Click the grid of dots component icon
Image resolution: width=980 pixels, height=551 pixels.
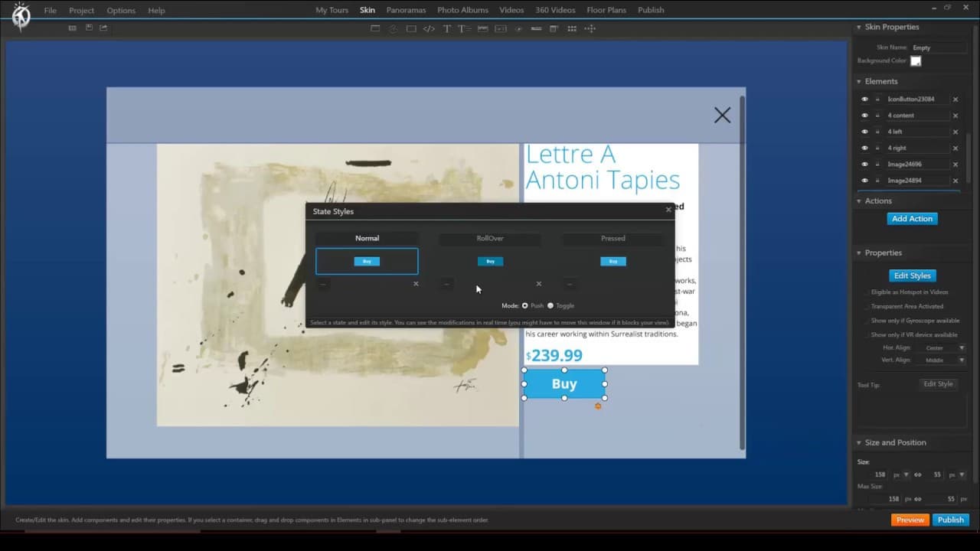[x=572, y=28]
